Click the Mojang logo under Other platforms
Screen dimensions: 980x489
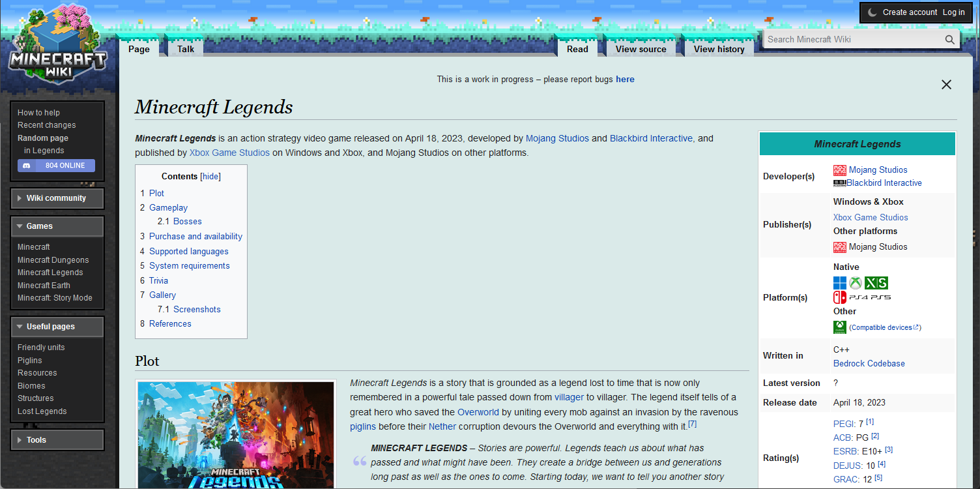[840, 247]
